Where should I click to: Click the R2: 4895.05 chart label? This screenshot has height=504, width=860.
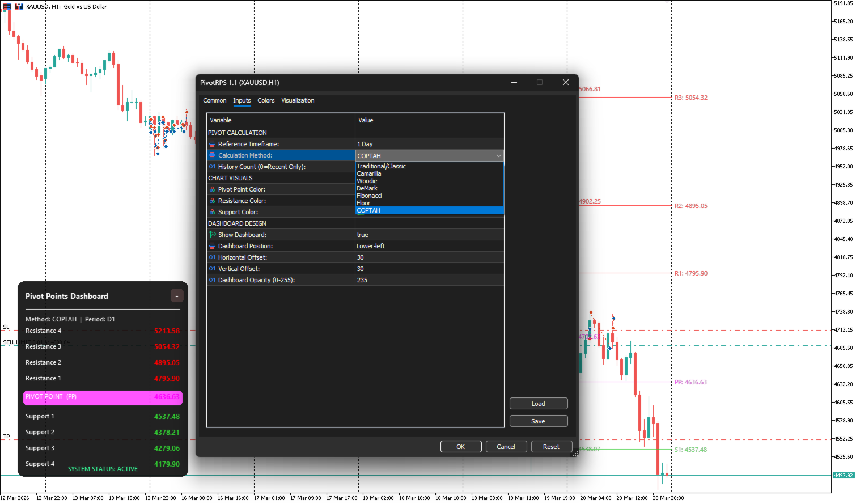tap(691, 206)
